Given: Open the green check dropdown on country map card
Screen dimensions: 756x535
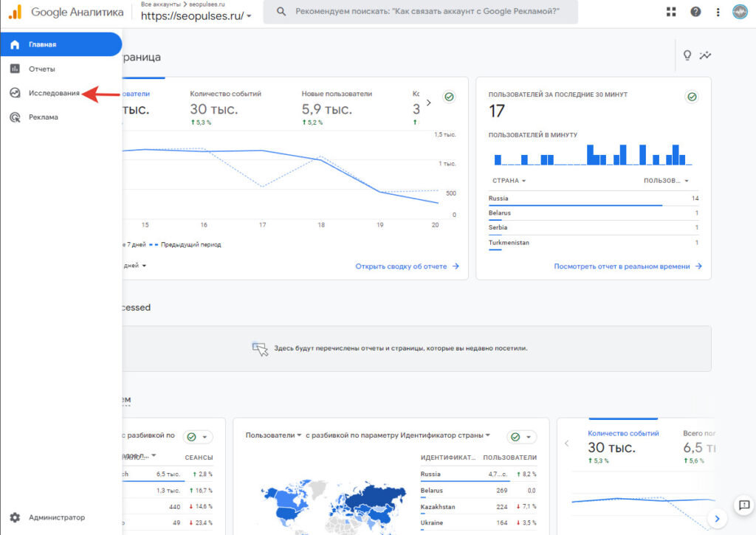Looking at the screenshot, I should point(521,437).
